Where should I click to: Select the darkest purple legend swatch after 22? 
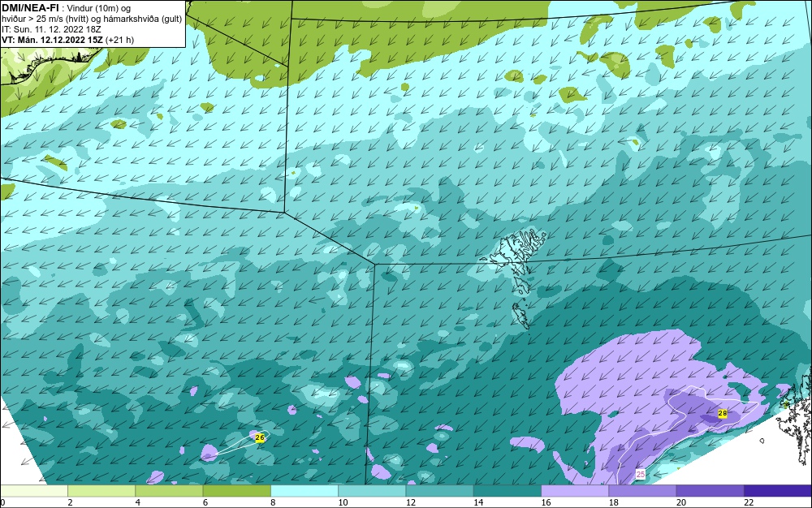coord(778,491)
